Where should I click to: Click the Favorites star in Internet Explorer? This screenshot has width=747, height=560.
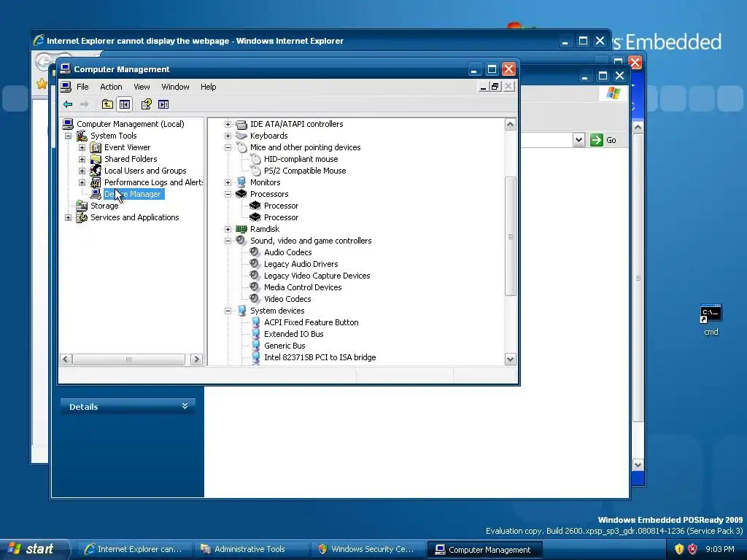click(x=42, y=85)
